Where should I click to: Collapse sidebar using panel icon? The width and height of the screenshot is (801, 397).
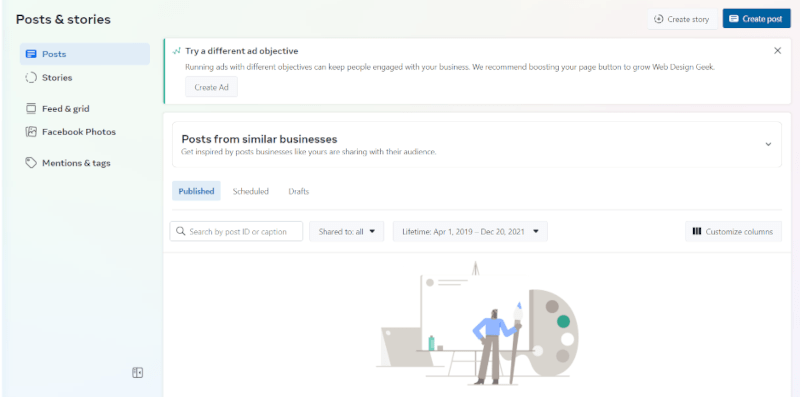(137, 373)
